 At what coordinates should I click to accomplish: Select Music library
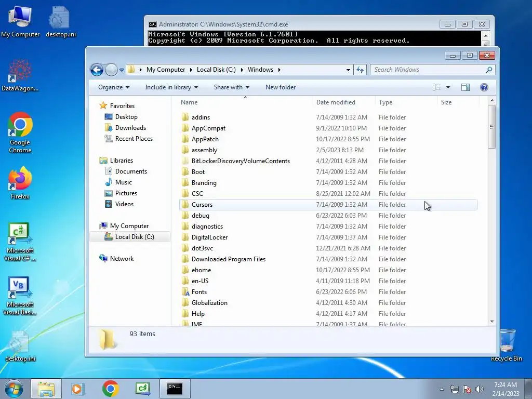[x=124, y=182]
